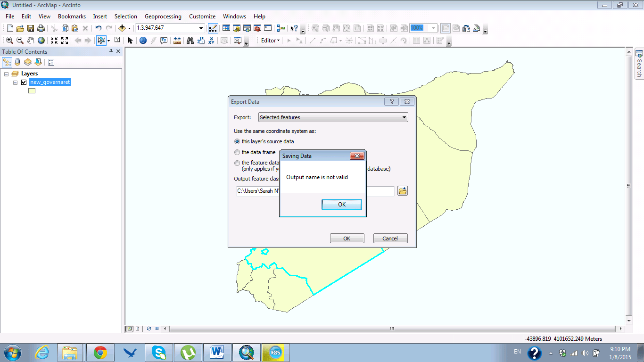Screen dimensions: 644x362
Task: Open the Catalog window icon
Action: pos(237,28)
